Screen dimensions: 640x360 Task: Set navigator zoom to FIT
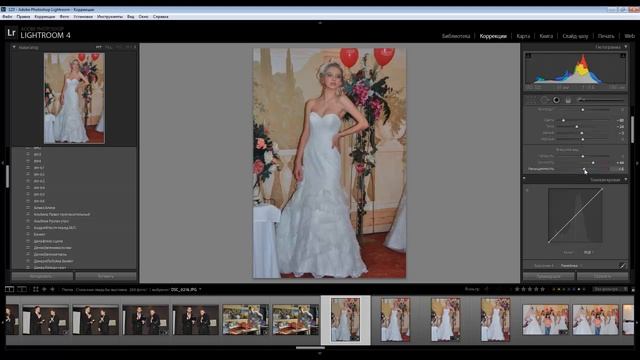pyautogui.click(x=98, y=47)
